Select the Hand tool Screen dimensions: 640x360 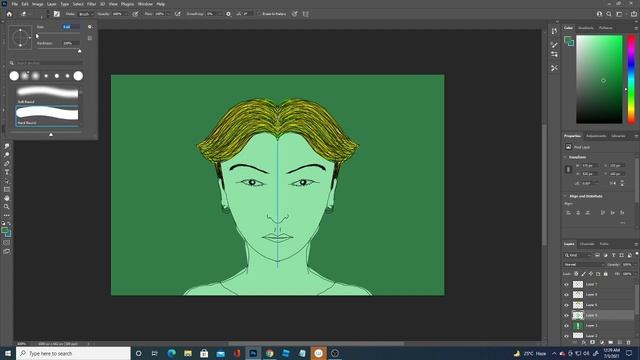coord(7,198)
